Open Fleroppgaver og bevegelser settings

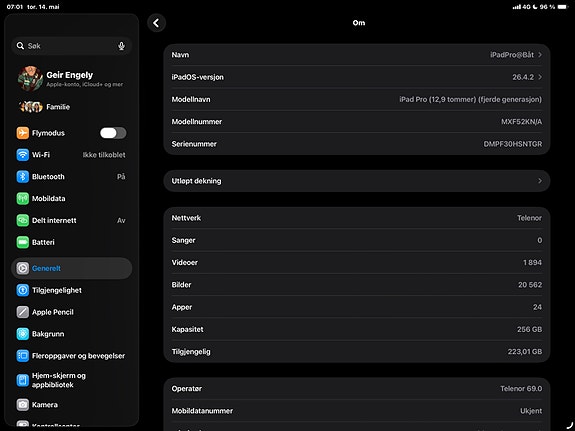[72, 356]
